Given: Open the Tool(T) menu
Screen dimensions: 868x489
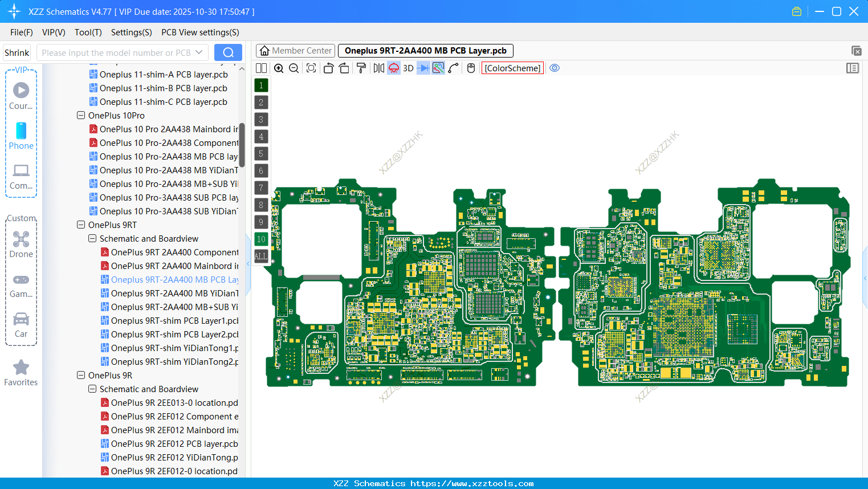Looking at the screenshot, I should click(x=88, y=32).
